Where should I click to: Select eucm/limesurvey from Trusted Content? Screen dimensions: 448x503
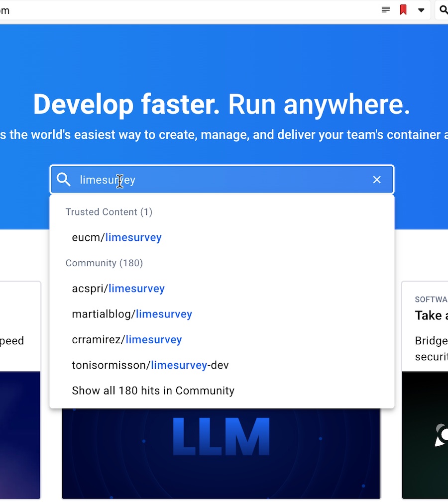pos(116,237)
